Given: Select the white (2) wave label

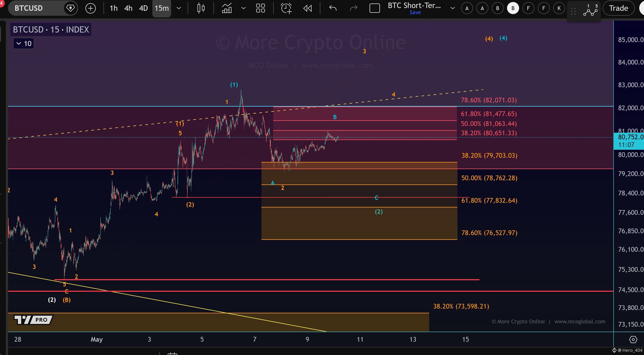Looking at the screenshot, I should (52, 300).
